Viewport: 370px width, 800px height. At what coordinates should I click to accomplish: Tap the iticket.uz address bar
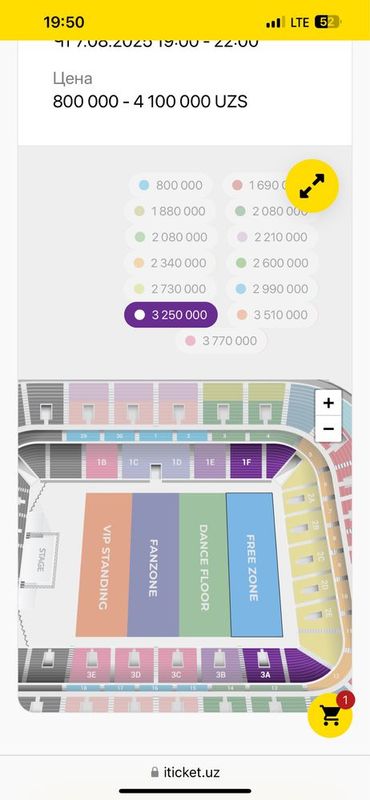pos(185,772)
